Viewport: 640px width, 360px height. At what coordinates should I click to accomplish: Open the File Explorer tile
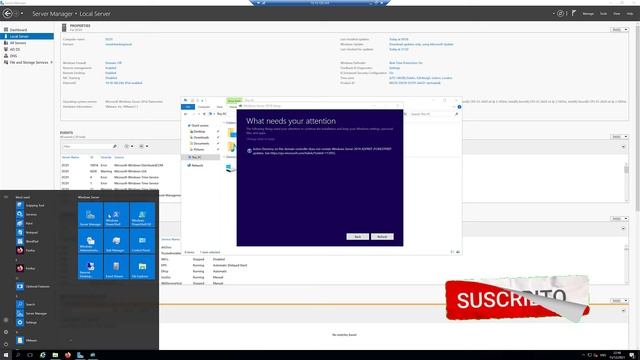[x=142, y=267]
